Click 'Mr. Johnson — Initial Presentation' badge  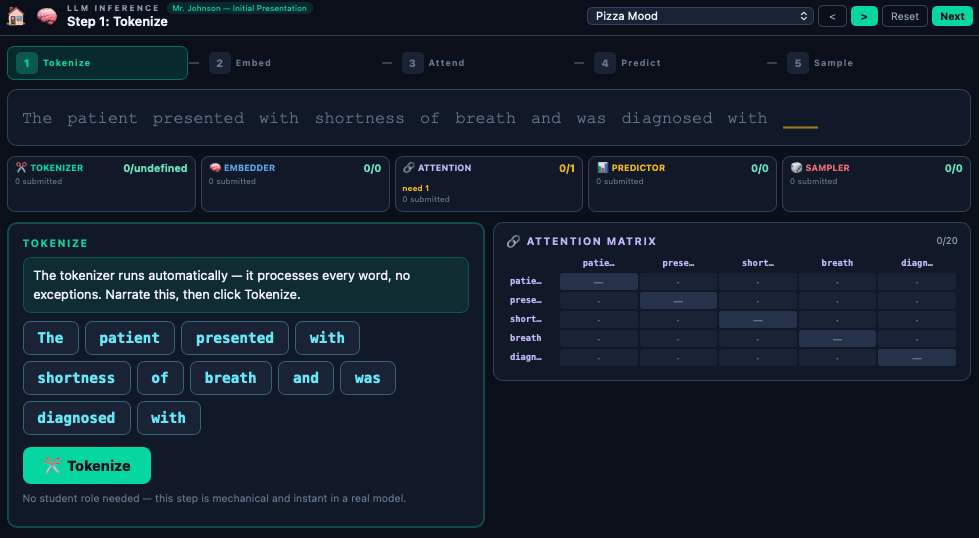click(x=239, y=8)
